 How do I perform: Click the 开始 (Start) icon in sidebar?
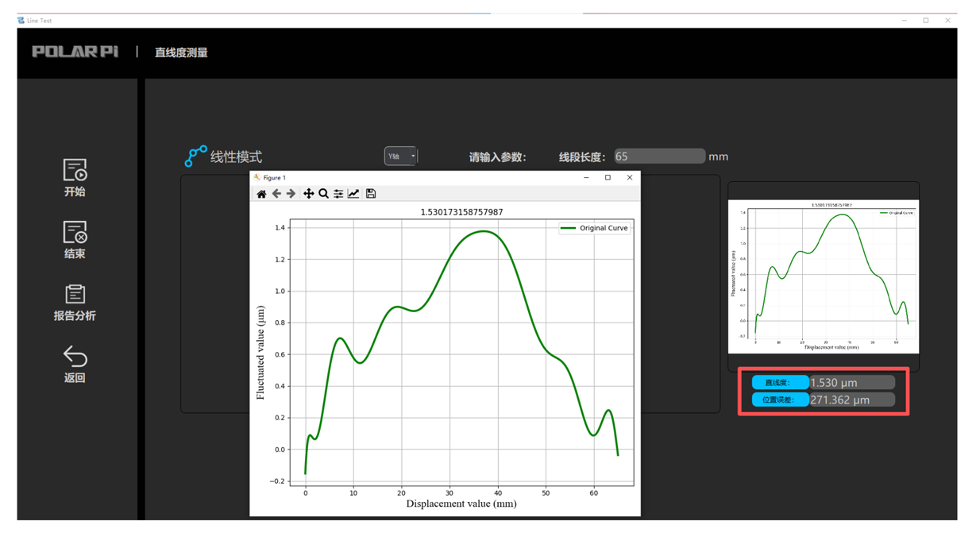pyautogui.click(x=75, y=171)
